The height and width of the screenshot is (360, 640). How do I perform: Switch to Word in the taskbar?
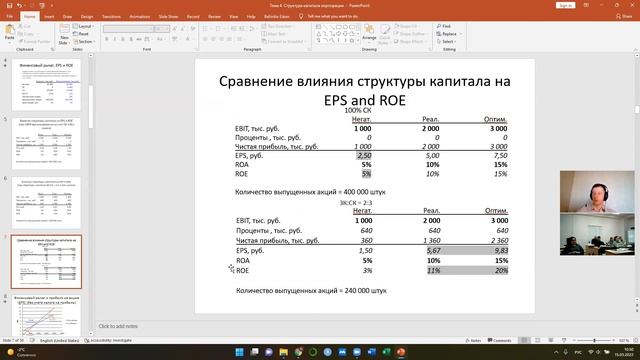[371, 352]
